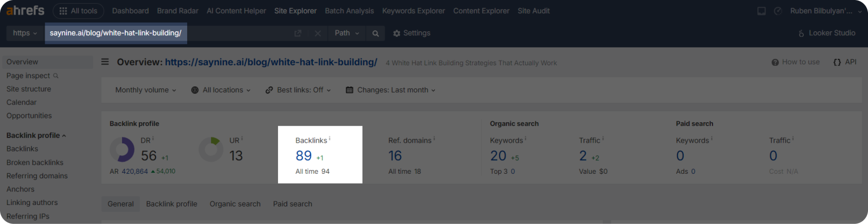Click the AR value 420,864
This screenshot has width=868, height=224.
[135, 172]
